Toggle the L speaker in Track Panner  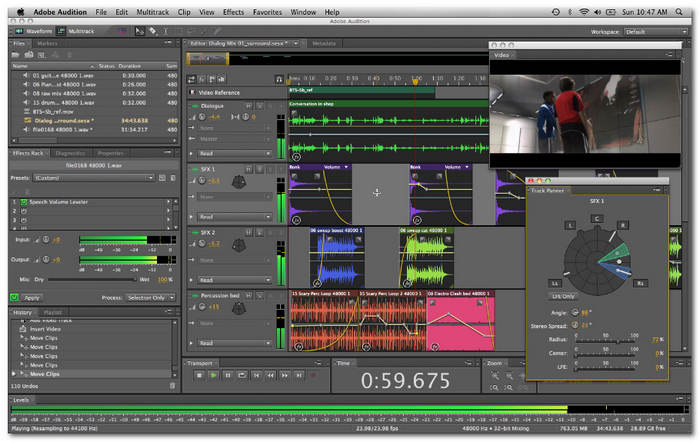tap(570, 225)
